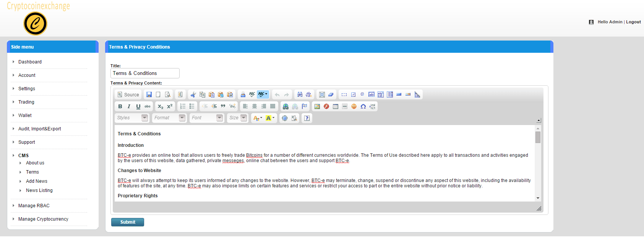Toggle Superscript formatting
This screenshot has height=239, width=644.
click(170, 106)
